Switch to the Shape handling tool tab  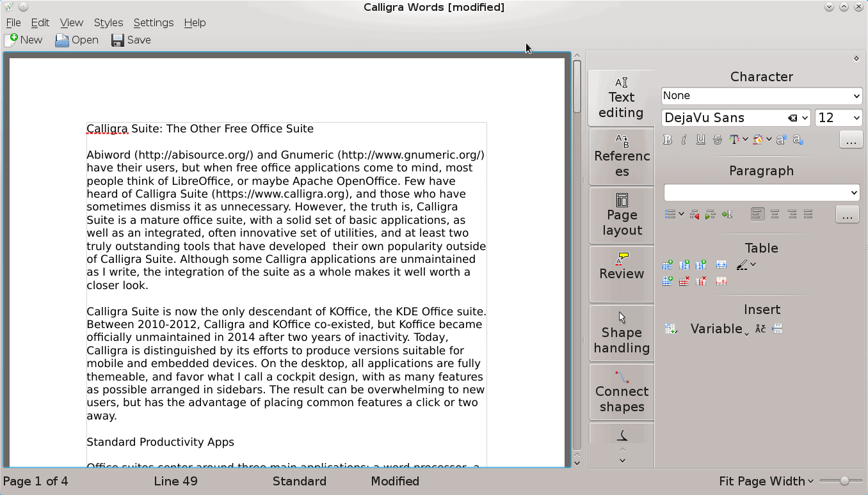[x=622, y=334]
